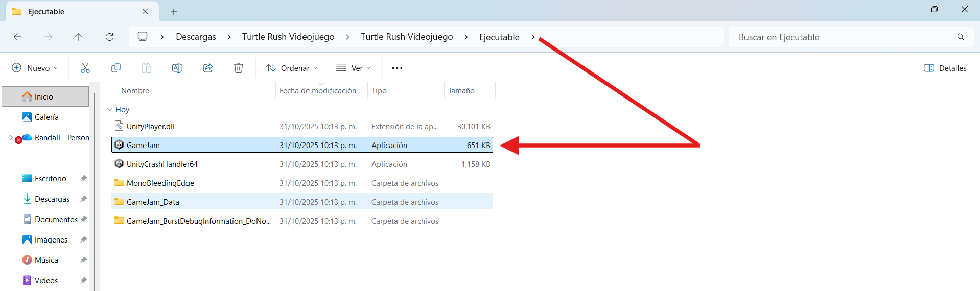Select the GameJam_Data folder icon
This screenshot has height=291, width=980.
pyautogui.click(x=119, y=202)
